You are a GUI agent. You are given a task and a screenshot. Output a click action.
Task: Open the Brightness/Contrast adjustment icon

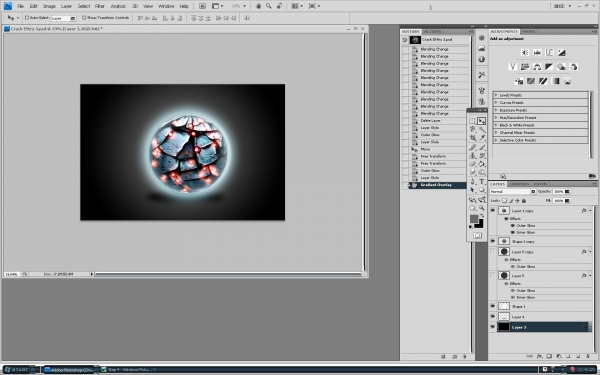pyautogui.click(x=525, y=52)
